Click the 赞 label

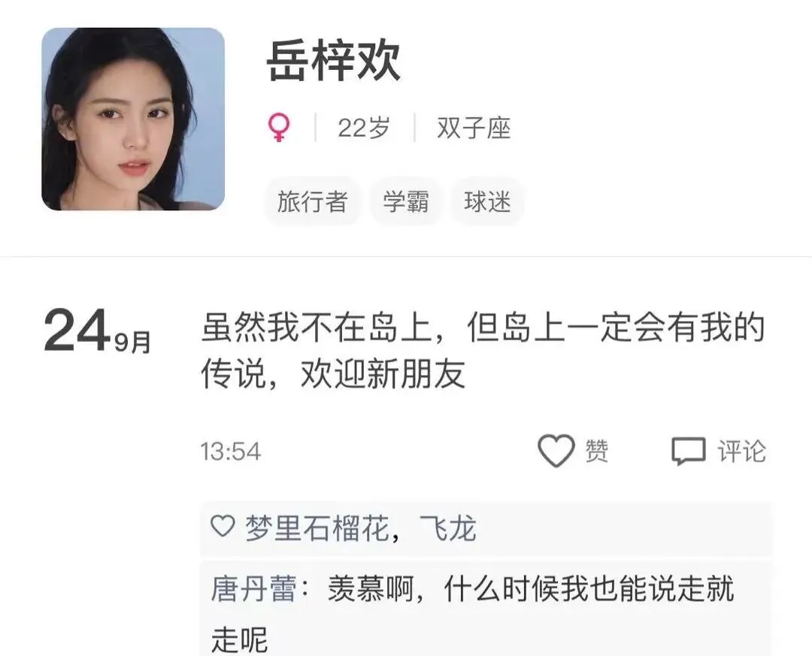(596, 451)
